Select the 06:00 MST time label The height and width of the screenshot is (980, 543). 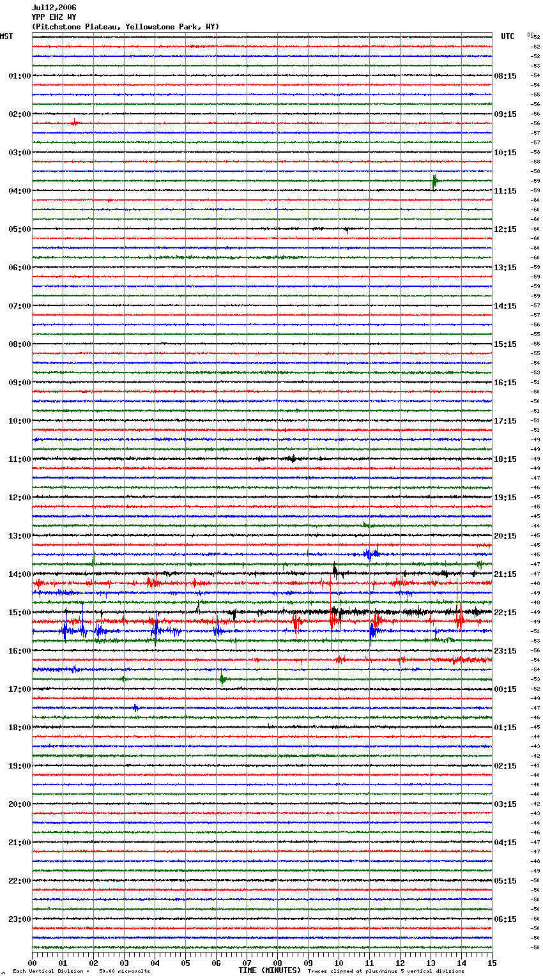point(20,268)
